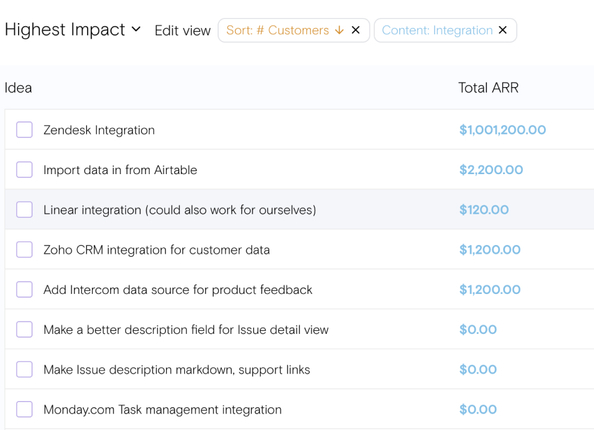The image size is (594, 430).
Task: Tick Make Issue description markdown checkbox
Action: [24, 369]
